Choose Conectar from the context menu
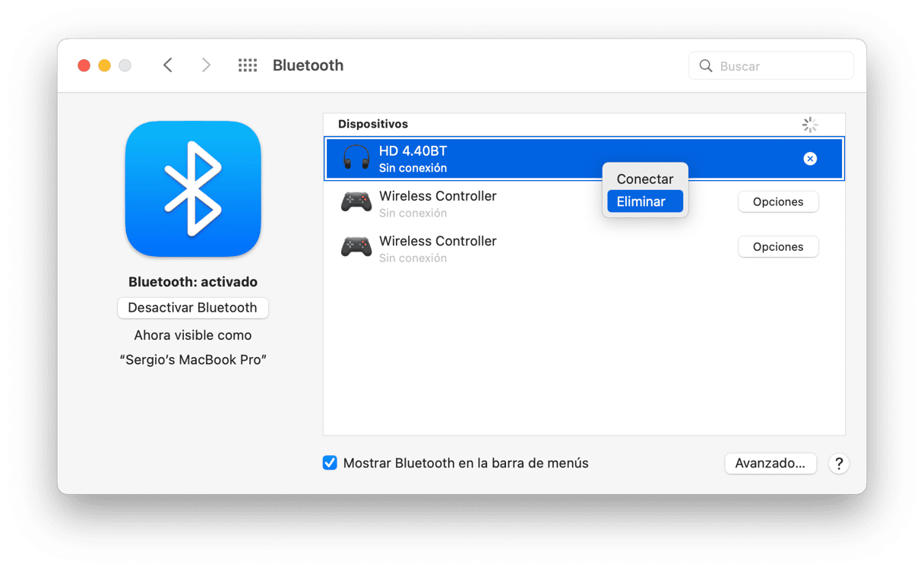924x570 pixels. pos(644,179)
